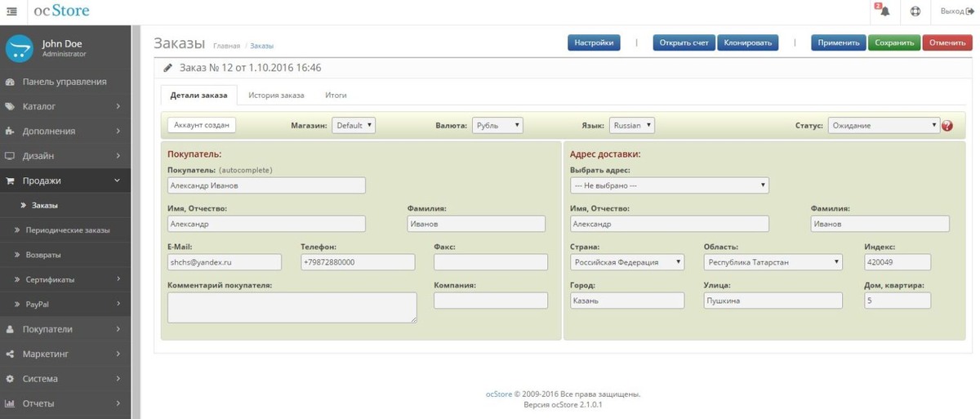Screen dimensions: 980x419
Task: Open the Валюта Рубль dropdown
Action: pos(497,126)
